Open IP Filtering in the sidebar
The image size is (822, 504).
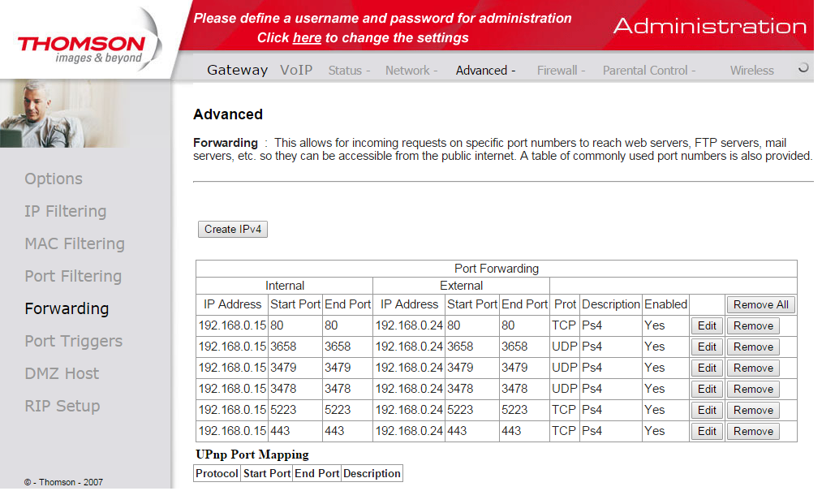(x=66, y=211)
